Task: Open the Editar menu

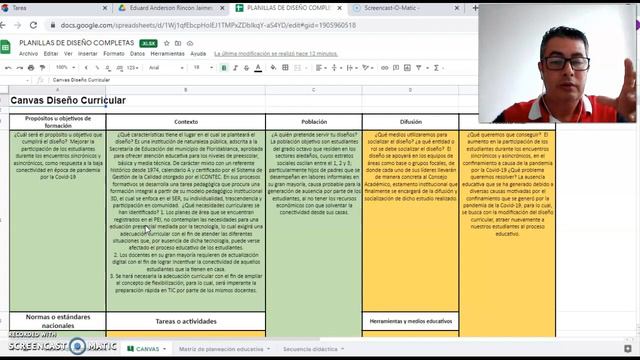Action: point(51,53)
